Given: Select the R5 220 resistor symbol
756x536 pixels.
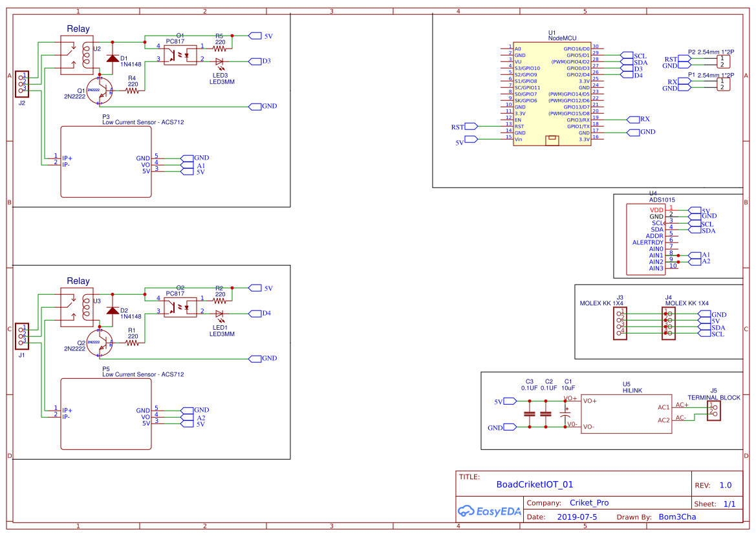Looking at the screenshot, I should [x=220, y=48].
